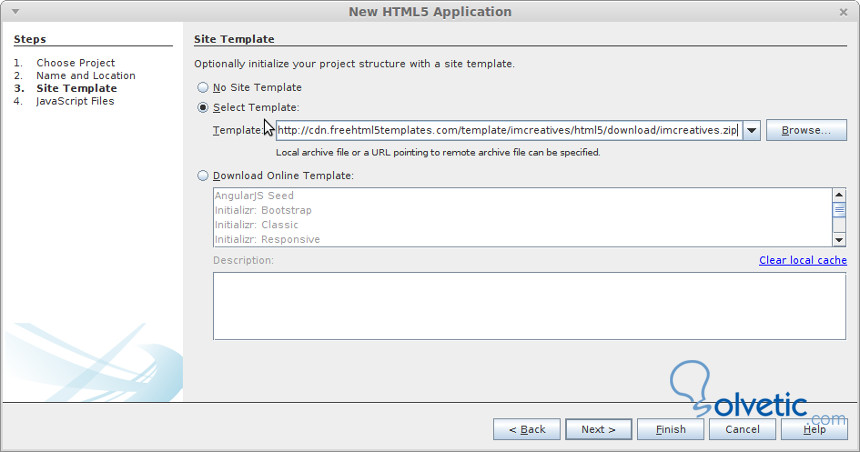Close the New HTML5 Application dialog
860x452 pixels.
click(x=845, y=12)
